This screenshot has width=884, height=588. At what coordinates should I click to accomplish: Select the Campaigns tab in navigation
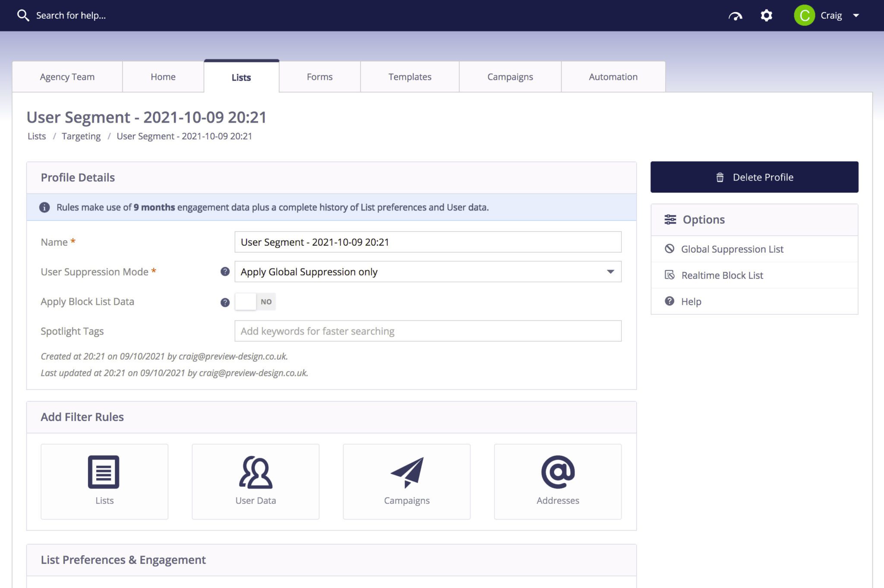coord(510,76)
